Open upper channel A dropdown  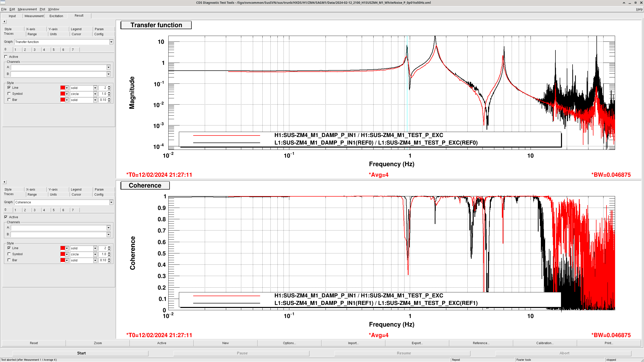tap(108, 67)
